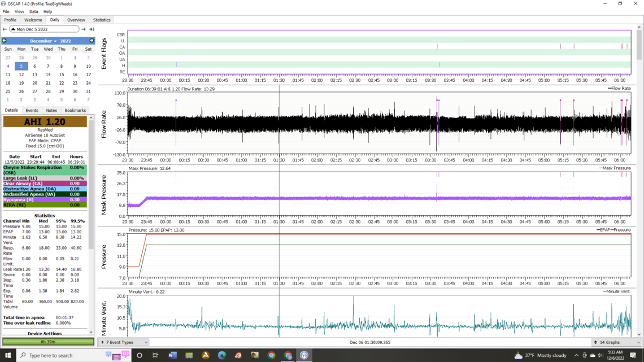Open the 14 Graphs dropdown
This screenshot has width=644, height=362.
pos(617,342)
